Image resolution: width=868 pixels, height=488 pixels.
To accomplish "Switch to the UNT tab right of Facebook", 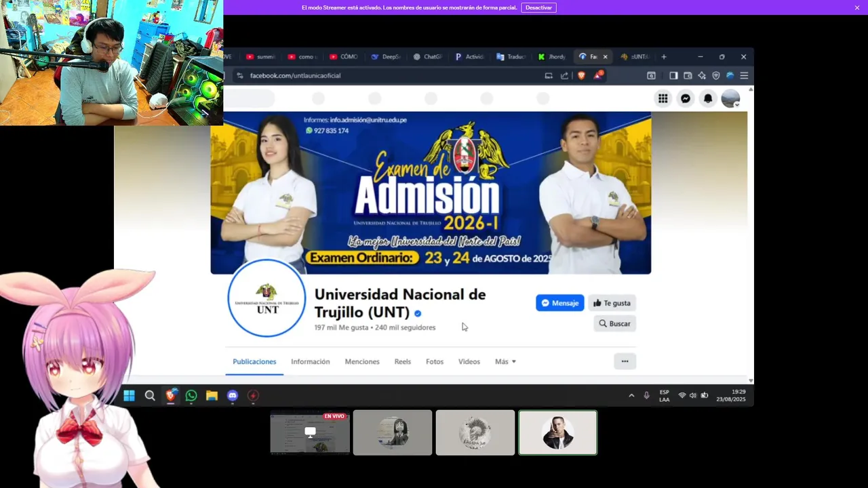I will click(635, 57).
